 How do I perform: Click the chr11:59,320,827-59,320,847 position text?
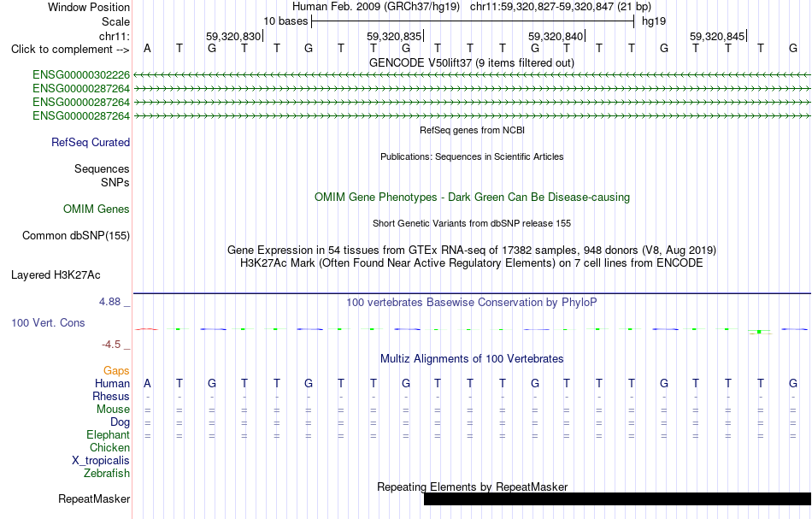(561, 7)
